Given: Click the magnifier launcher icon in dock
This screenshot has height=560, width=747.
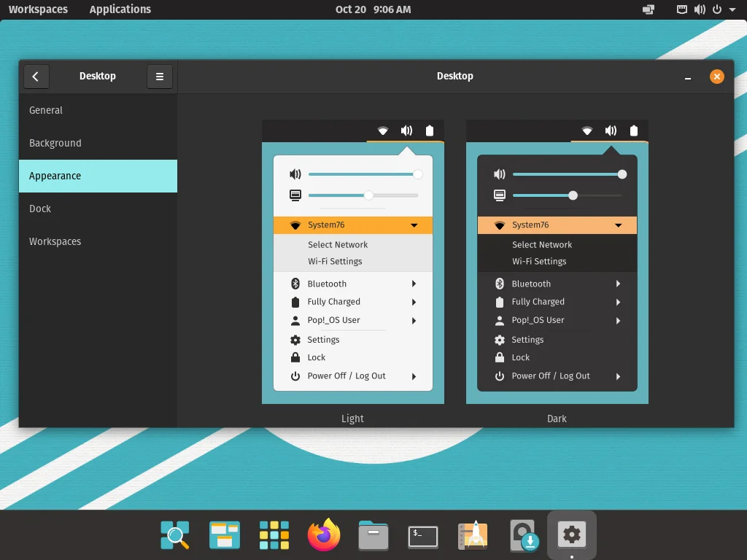Looking at the screenshot, I should point(175,536).
